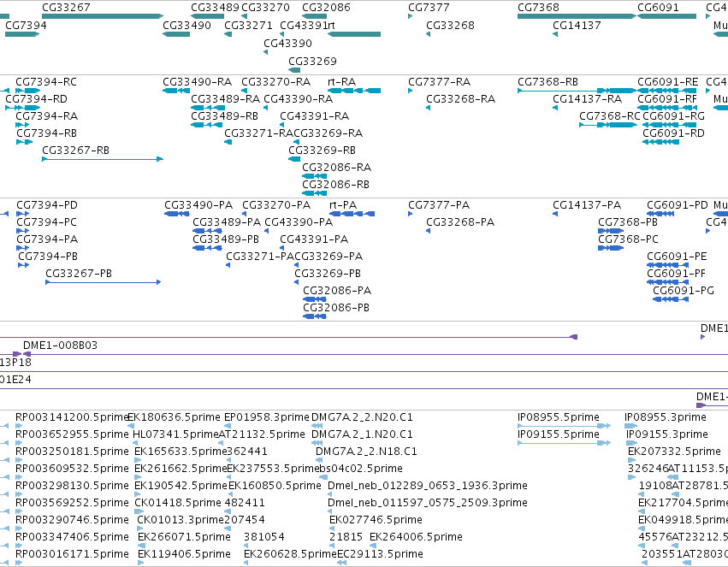This screenshot has height=567, width=728.
Task: Select the CG7368-RC transcript
Action: pos(607,125)
